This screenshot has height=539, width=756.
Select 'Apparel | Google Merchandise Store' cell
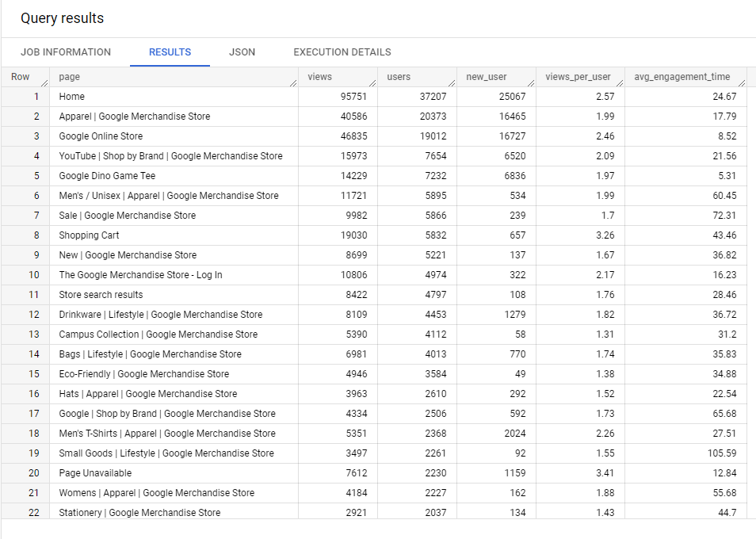coord(174,117)
